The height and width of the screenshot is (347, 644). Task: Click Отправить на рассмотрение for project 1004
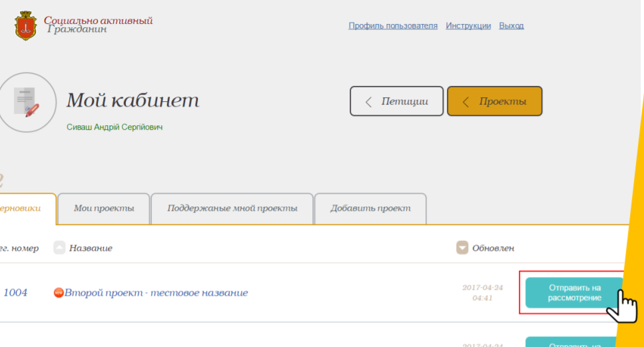[x=574, y=292]
